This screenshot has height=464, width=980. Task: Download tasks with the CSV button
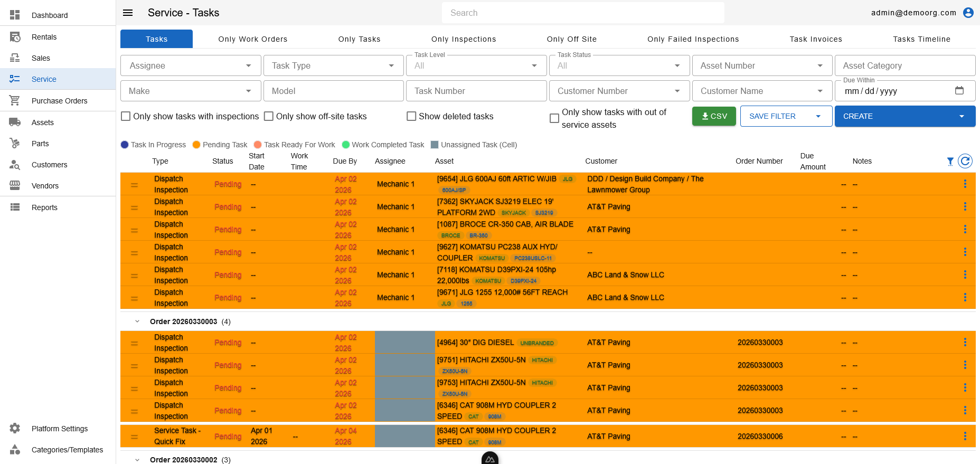pyautogui.click(x=714, y=116)
